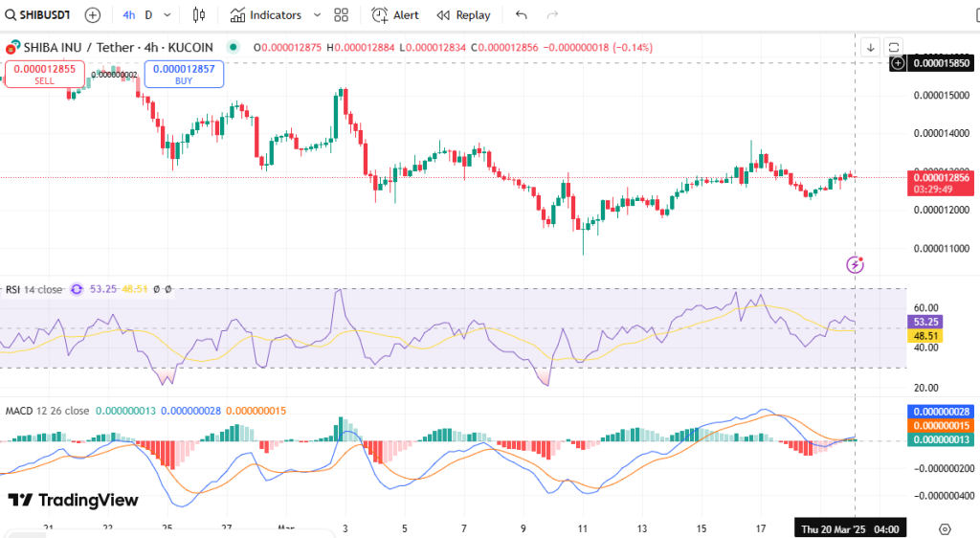The height and width of the screenshot is (538, 980).
Task: Open the SHIBUSDT symbol search
Action: coord(37,15)
